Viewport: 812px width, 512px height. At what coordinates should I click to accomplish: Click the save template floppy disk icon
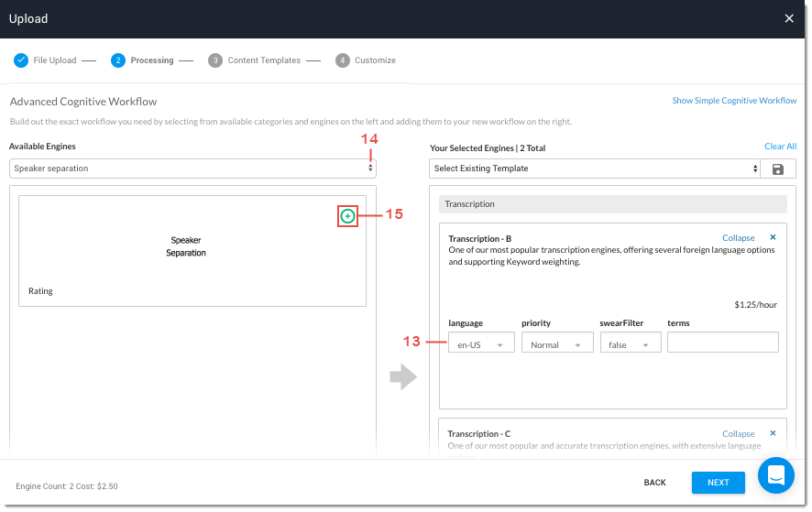coord(778,169)
